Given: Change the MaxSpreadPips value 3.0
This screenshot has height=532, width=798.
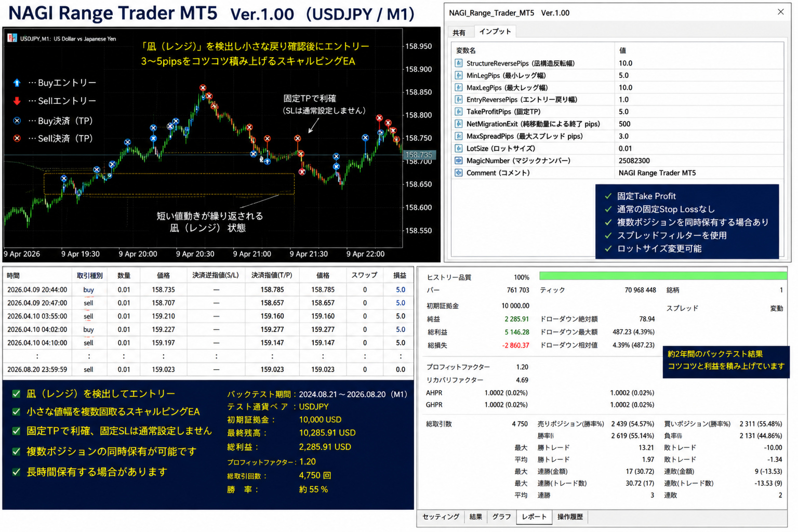Looking at the screenshot, I should (x=699, y=136).
